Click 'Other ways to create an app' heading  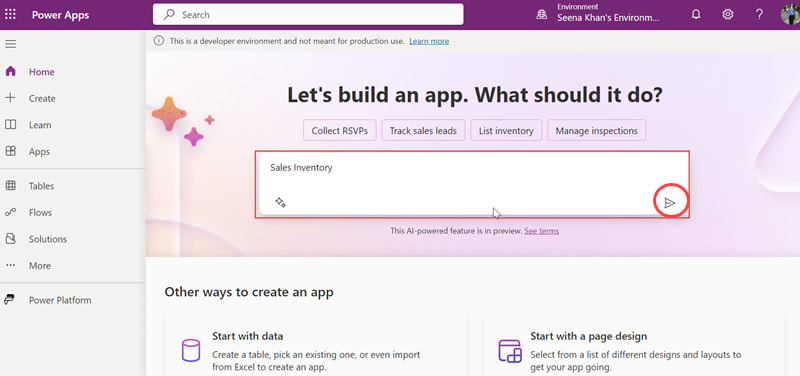(249, 292)
